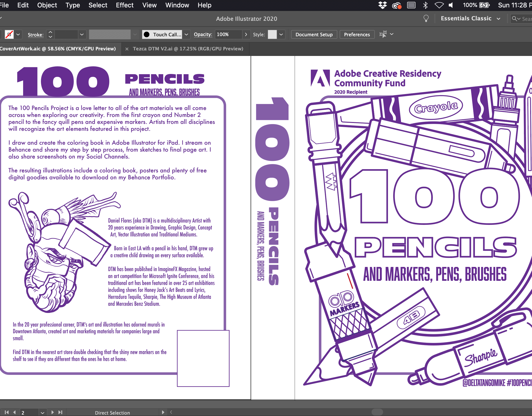Click the variable width profile box
This screenshot has width=532, height=416.
110,34
